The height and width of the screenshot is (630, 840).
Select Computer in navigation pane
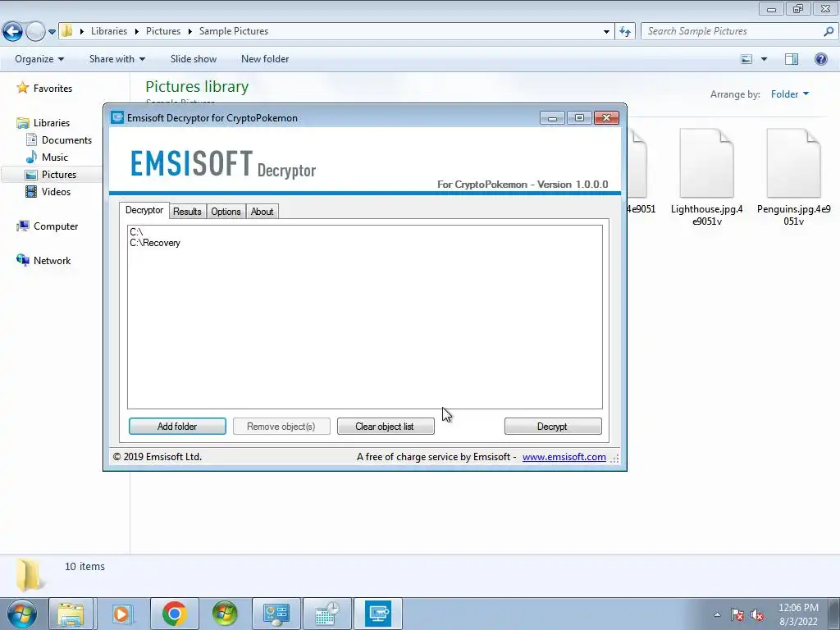tap(56, 226)
